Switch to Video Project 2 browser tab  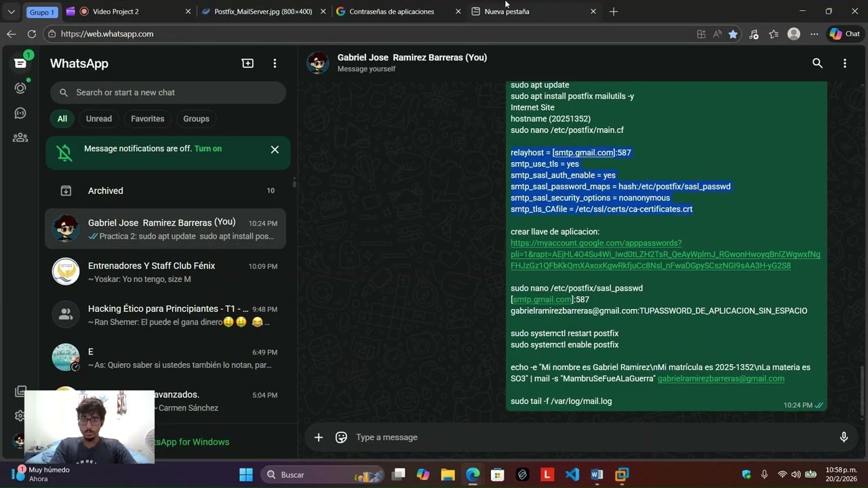(129, 12)
